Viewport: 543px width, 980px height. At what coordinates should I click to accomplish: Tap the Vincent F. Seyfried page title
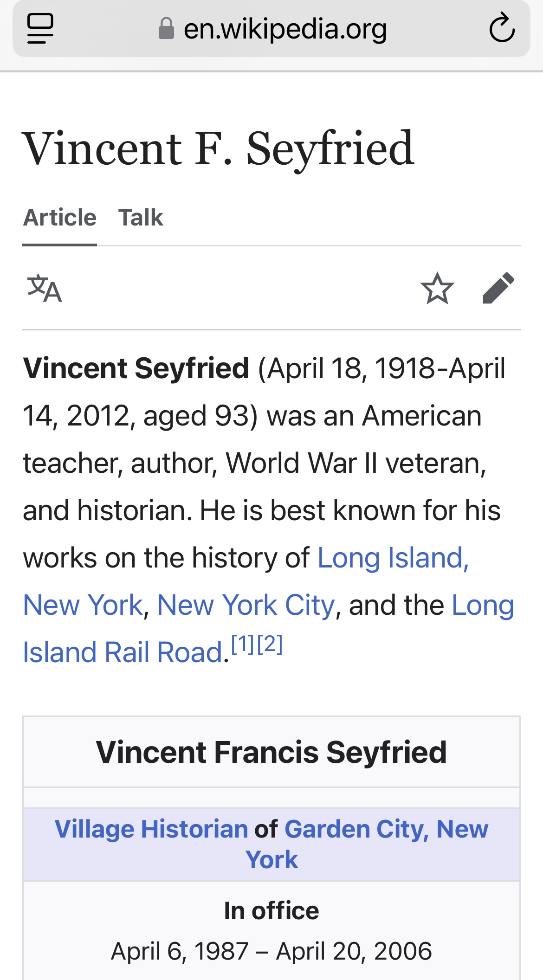(x=218, y=148)
